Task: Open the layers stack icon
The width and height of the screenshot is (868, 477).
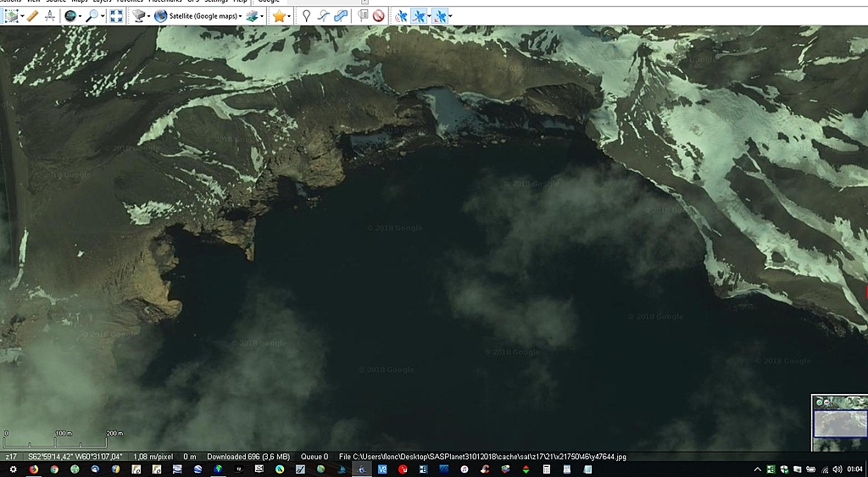Action: (x=253, y=16)
